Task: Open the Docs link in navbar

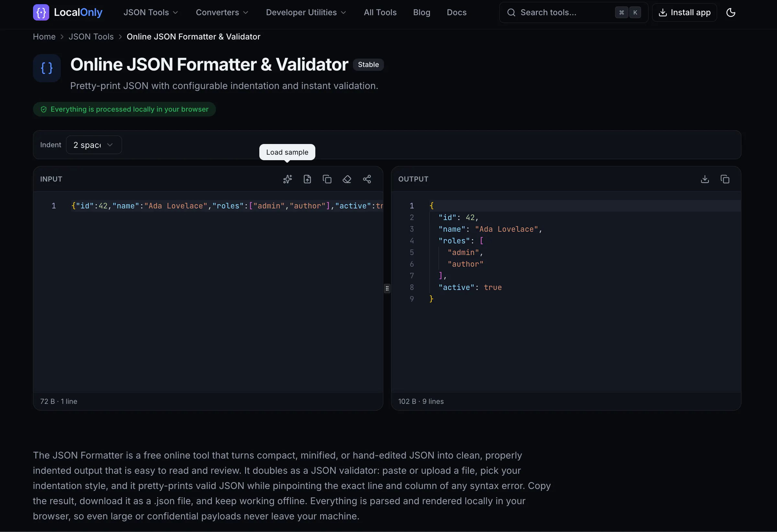Action: point(456,12)
